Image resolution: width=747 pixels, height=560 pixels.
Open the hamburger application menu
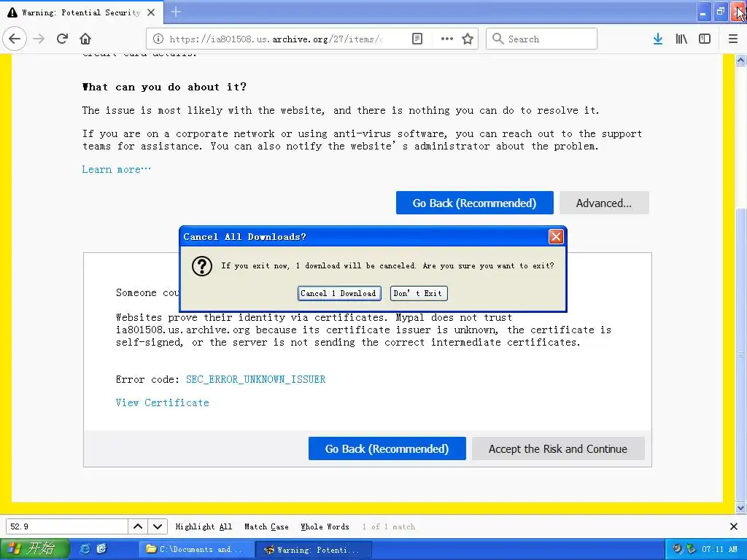click(733, 39)
